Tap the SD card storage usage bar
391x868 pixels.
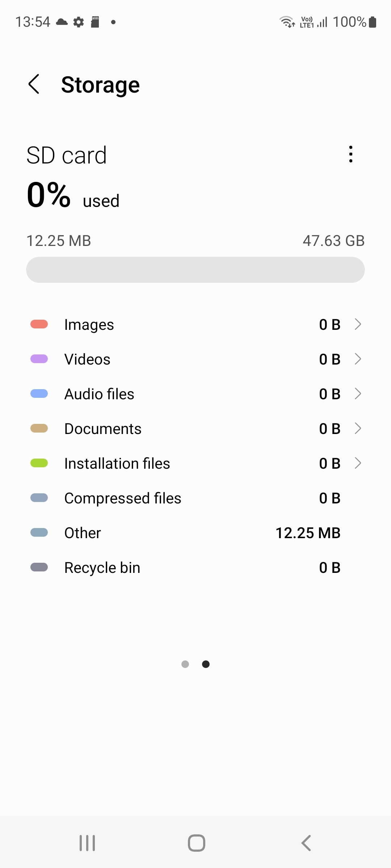(x=195, y=270)
